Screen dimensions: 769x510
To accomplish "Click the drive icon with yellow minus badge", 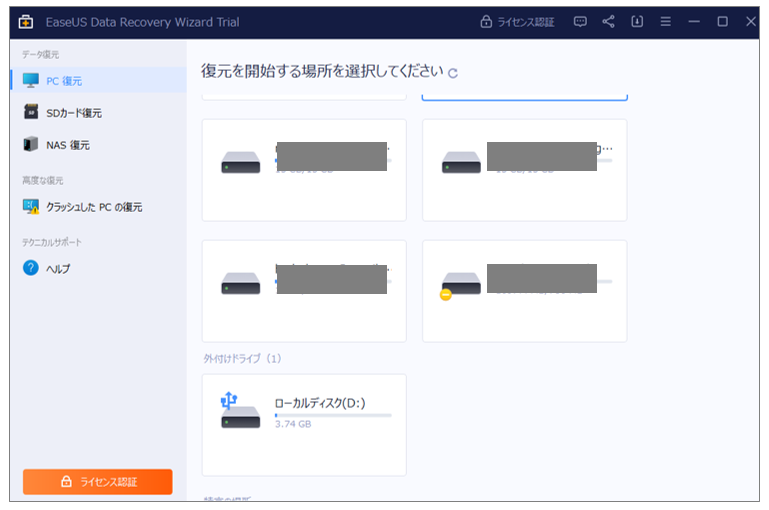I will 460,285.
